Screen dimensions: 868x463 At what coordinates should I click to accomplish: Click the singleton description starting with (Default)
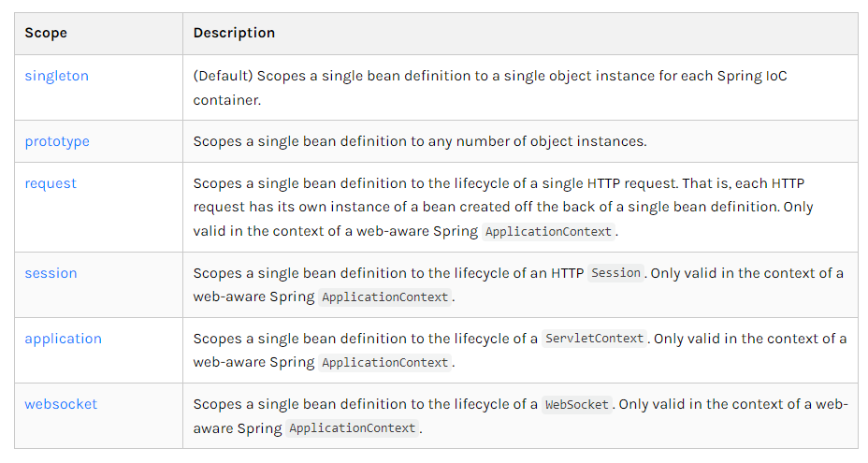(x=490, y=88)
